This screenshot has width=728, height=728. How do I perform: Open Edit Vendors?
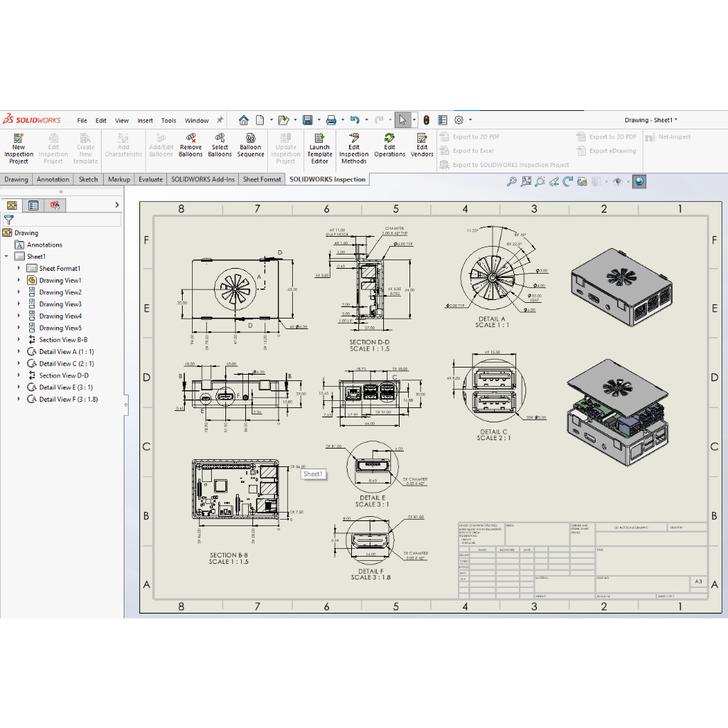[422, 145]
